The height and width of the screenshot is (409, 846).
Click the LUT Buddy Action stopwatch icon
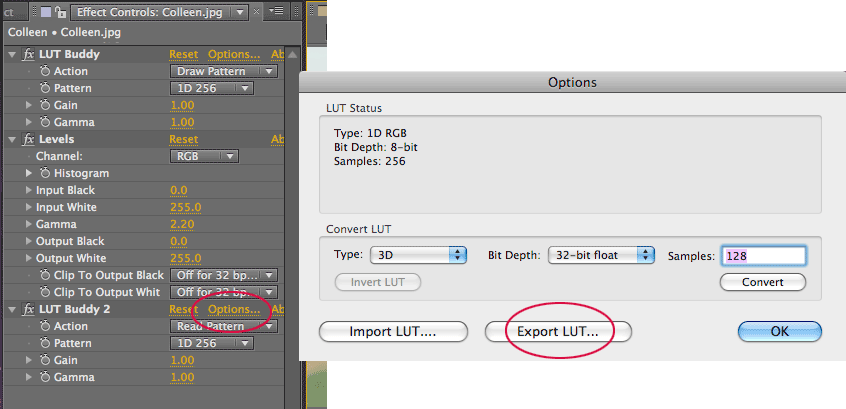tap(46, 71)
